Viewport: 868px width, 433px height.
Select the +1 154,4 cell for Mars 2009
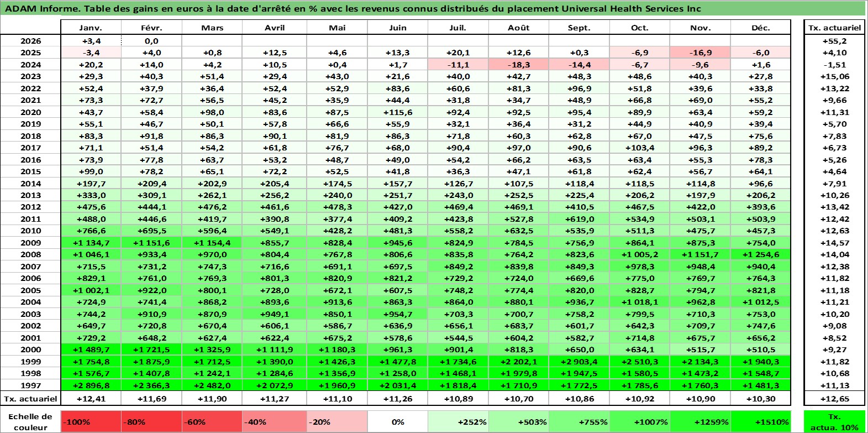point(212,243)
